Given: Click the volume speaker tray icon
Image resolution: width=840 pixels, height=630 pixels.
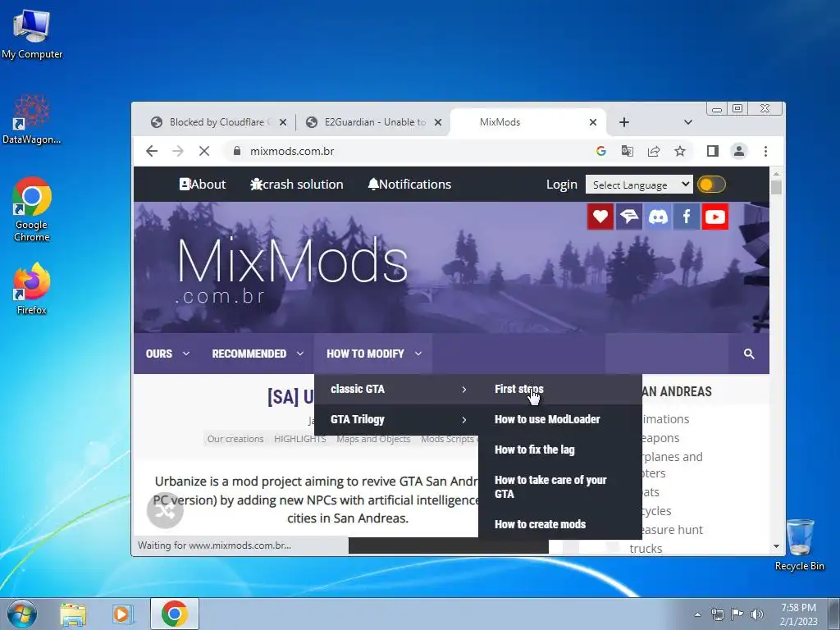Looking at the screenshot, I should [756, 614].
